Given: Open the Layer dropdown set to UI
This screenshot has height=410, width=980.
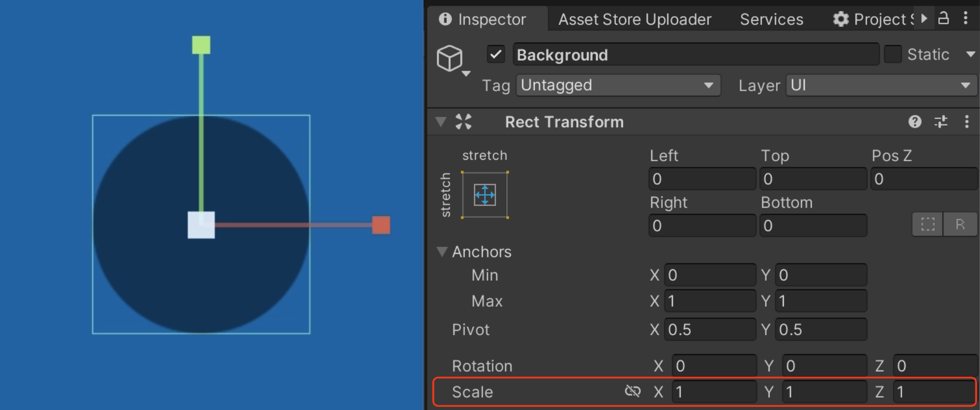Looking at the screenshot, I should tap(881, 85).
